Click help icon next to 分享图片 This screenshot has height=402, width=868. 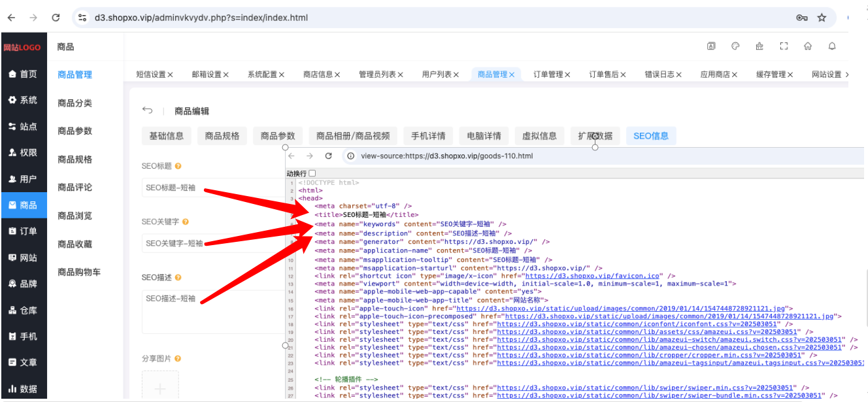[x=178, y=359]
